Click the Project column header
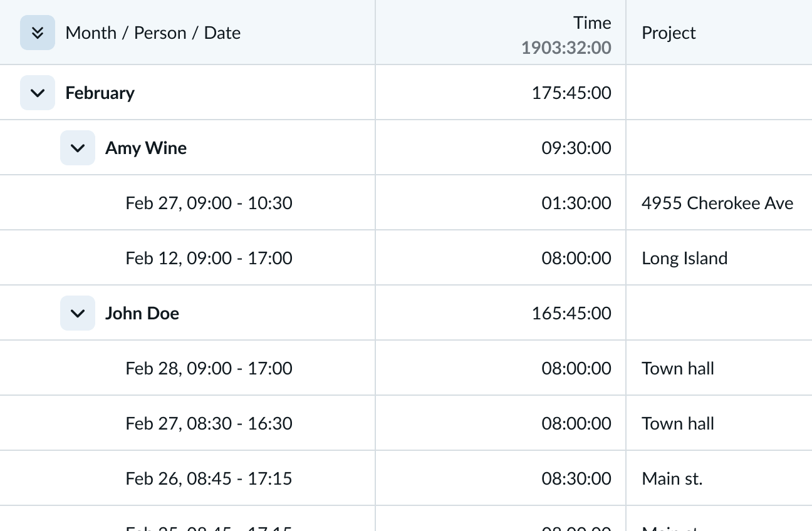 [x=669, y=33]
